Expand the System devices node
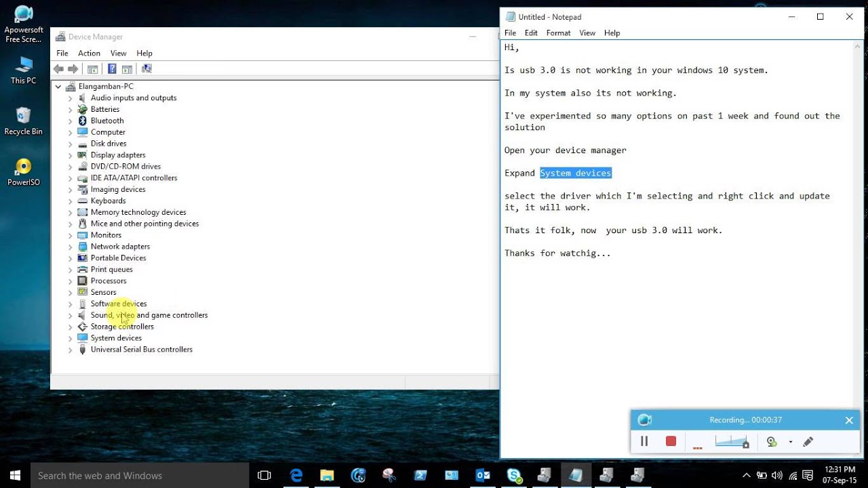 70,338
